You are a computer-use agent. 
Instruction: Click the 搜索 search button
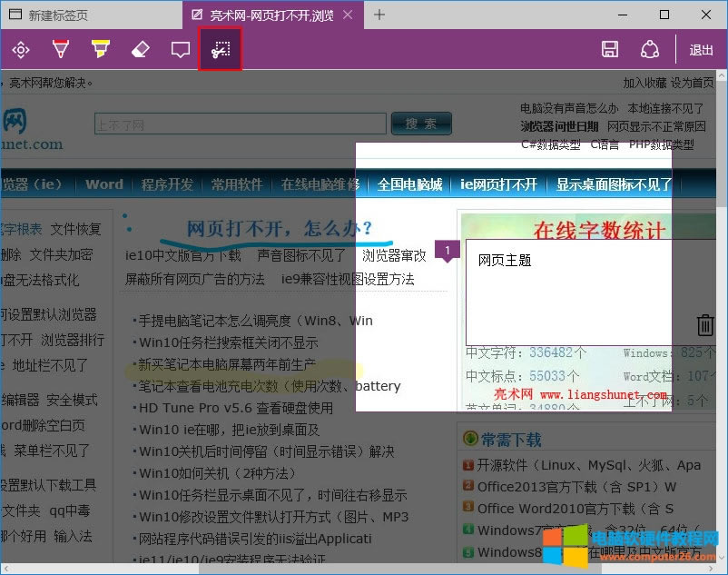tap(421, 124)
